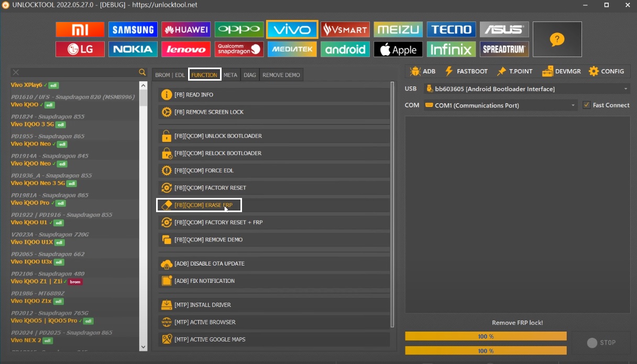637x364 pixels.
Task: Select the Lenovo brand logo
Action: [186, 49]
